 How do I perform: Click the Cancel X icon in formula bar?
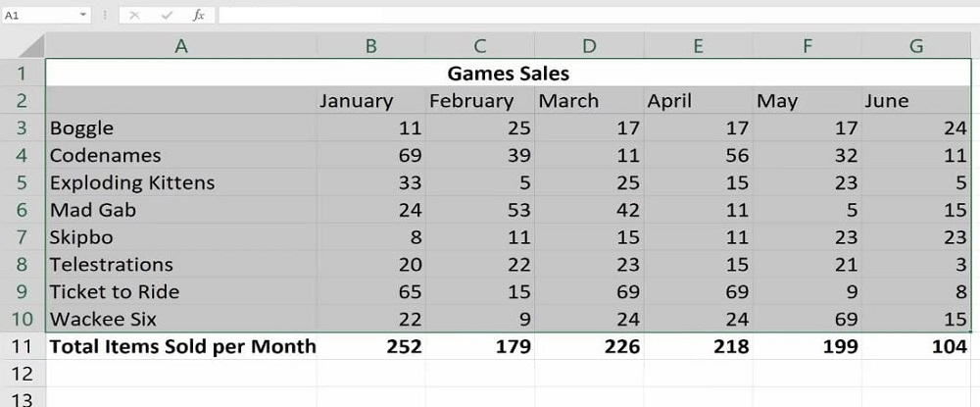click(134, 16)
